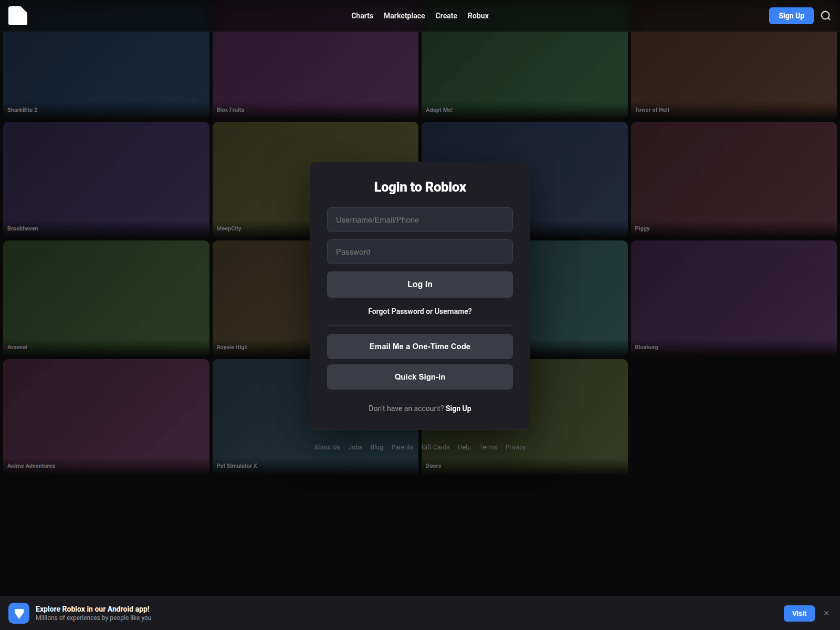Click the Quick Sign-in button
This screenshot has width=840, height=630.
(x=420, y=377)
